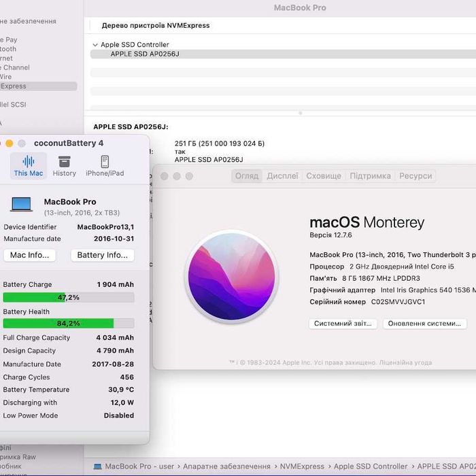Click the Apple SSD Controller path bar segment
Viewport: 476px width, 476px height.
click(371, 466)
